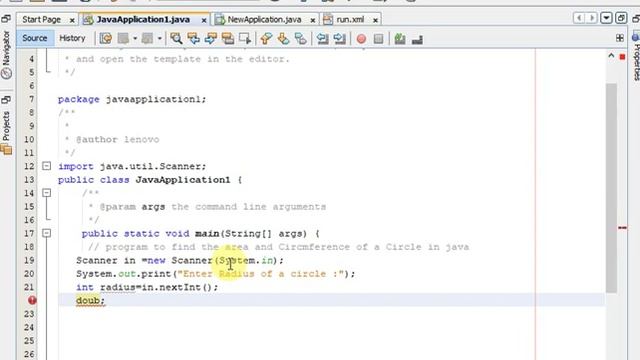Open dropdown arrow beside second grayed navigation icon
640x360 pixels.
[x=159, y=39]
